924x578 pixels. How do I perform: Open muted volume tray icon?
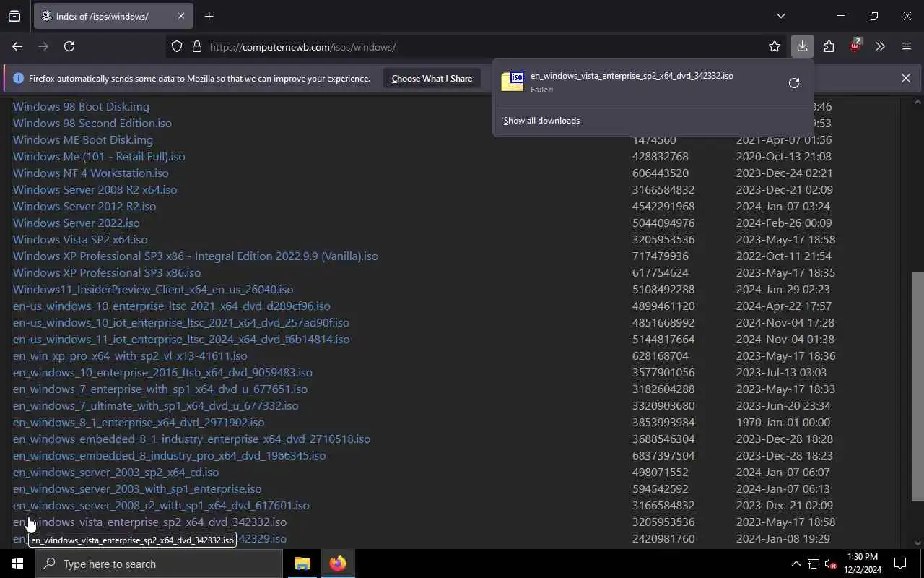click(x=831, y=564)
